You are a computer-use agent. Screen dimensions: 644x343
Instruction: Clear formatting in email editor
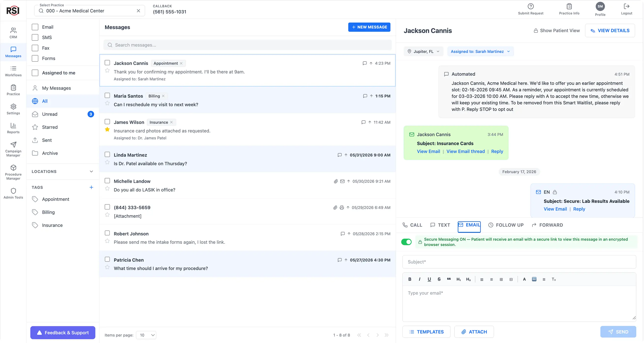point(554,279)
